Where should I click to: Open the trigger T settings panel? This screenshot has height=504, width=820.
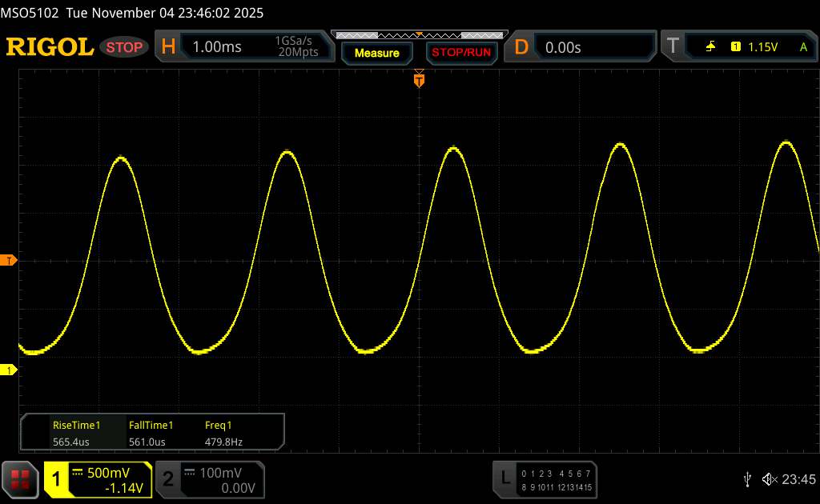tap(673, 47)
